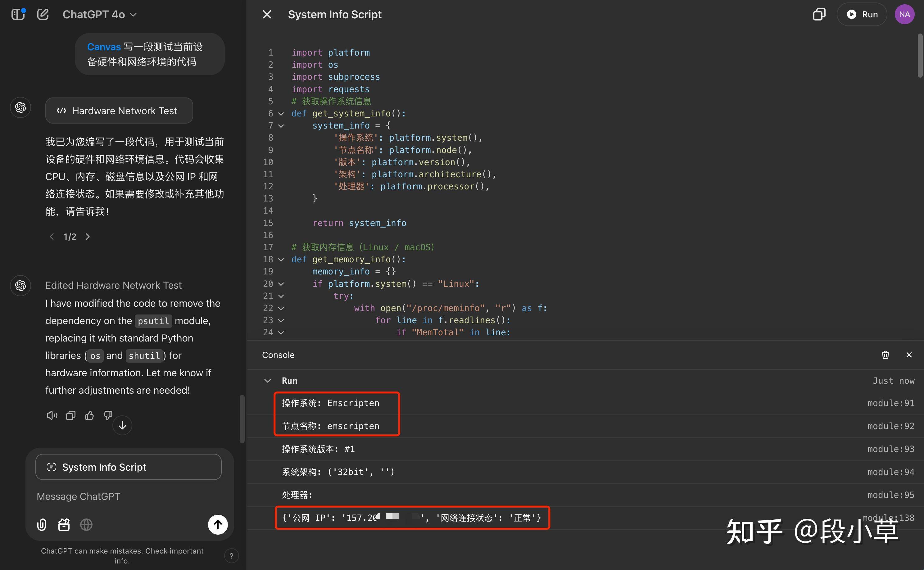Click the chat panel scrollbar
This screenshot has width=924, height=570.
coord(242,419)
